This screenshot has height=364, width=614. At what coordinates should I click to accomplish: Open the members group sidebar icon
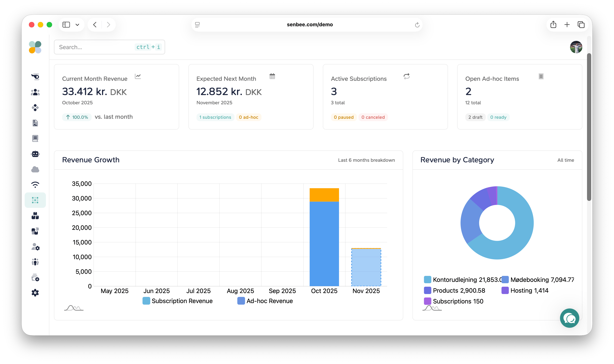point(35,92)
